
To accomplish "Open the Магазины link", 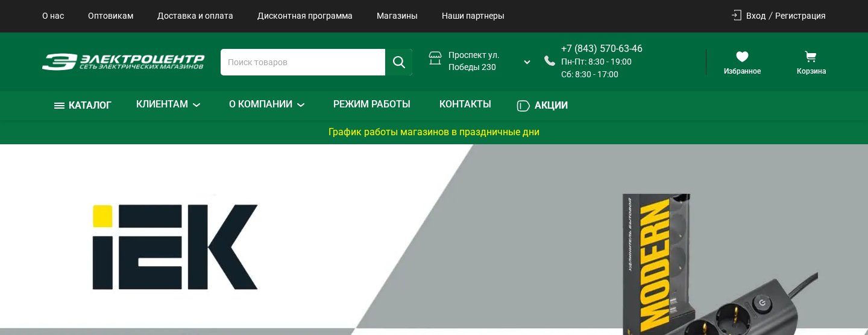I will click(x=397, y=16).
